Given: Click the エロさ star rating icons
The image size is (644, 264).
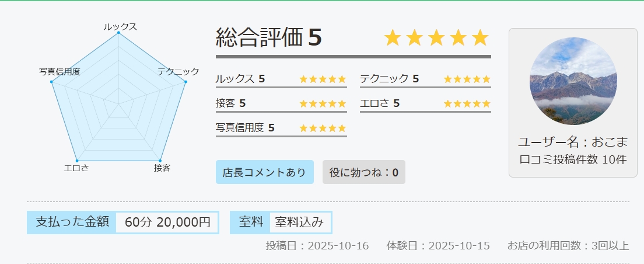Looking at the screenshot, I should tap(467, 104).
